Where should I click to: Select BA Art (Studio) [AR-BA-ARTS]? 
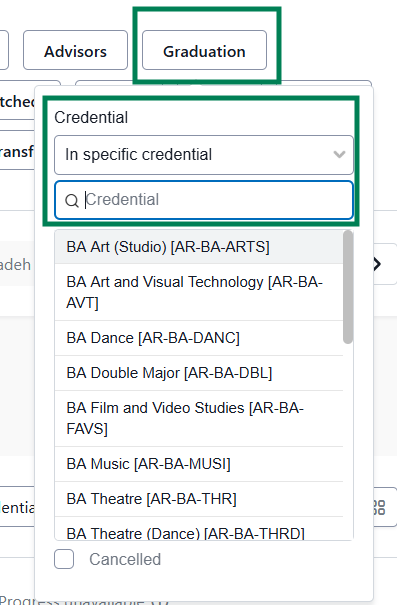[x=199, y=247]
